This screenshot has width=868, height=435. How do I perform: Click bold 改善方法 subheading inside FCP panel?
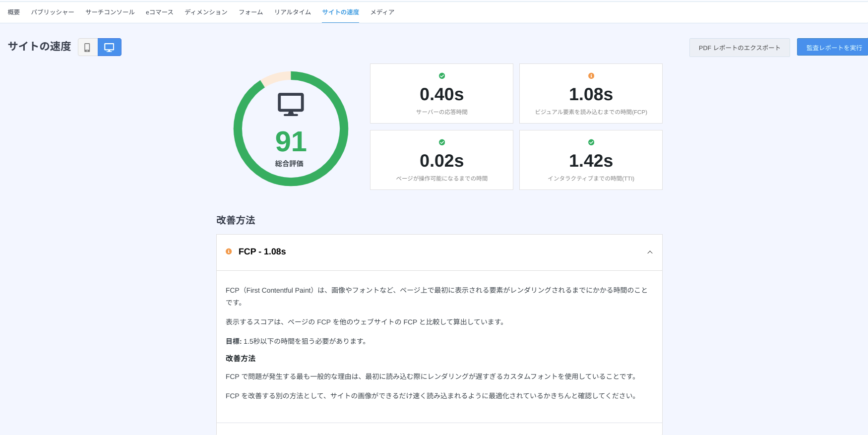point(241,359)
